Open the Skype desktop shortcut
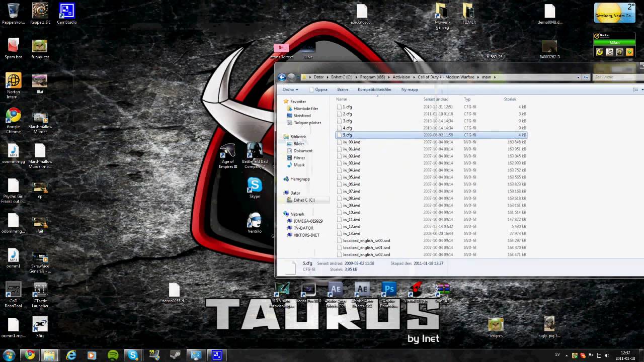This screenshot has width=644, height=362. (255, 188)
